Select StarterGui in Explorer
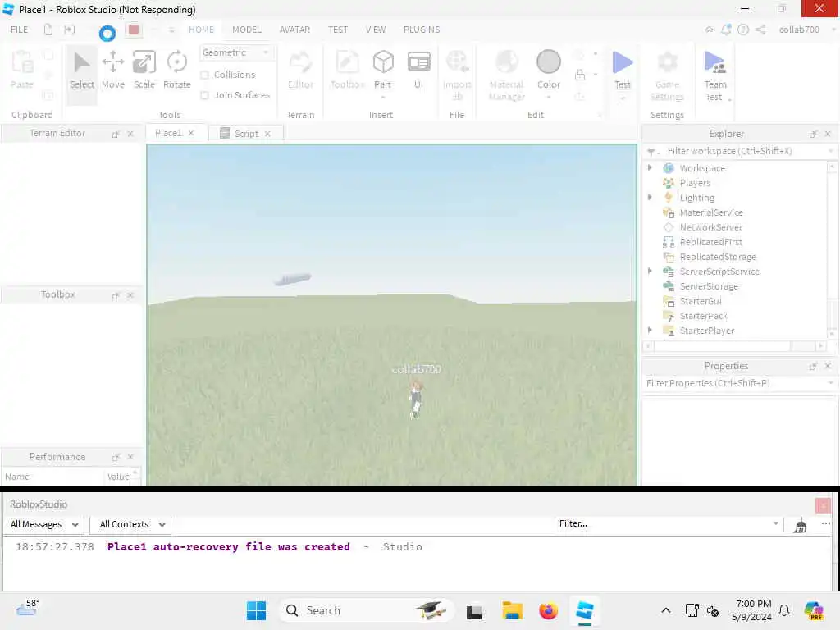This screenshot has height=630, width=840. click(x=701, y=301)
